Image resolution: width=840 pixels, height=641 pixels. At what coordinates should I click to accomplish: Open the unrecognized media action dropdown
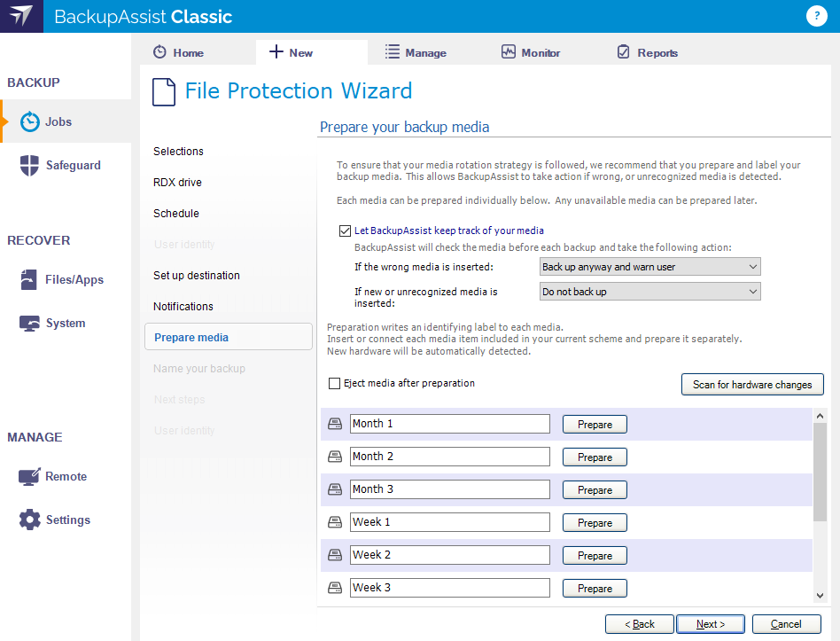point(649,292)
